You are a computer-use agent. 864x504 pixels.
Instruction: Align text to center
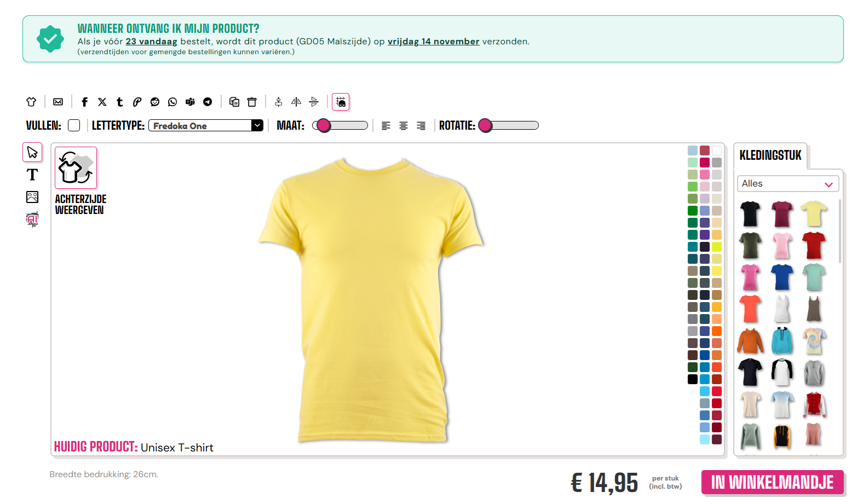[x=404, y=126]
